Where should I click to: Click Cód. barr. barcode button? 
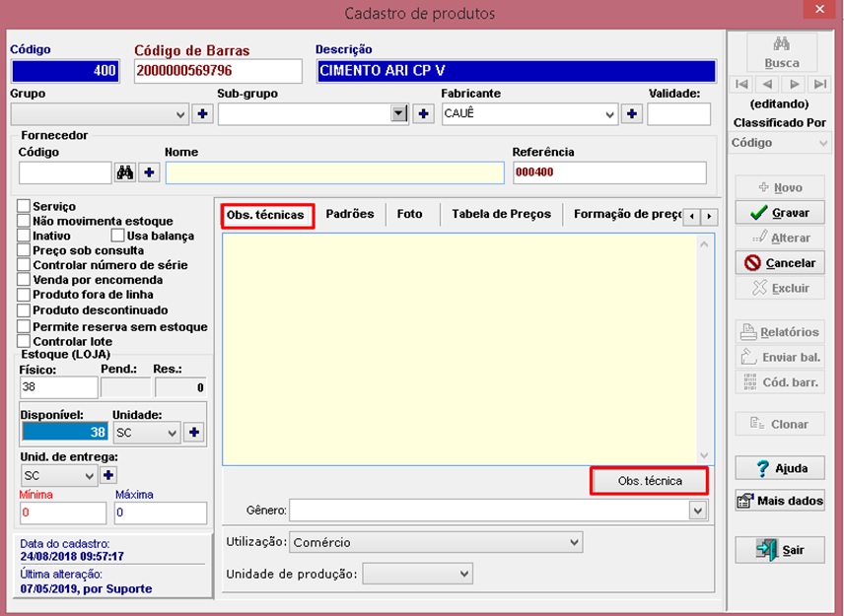pos(780,382)
